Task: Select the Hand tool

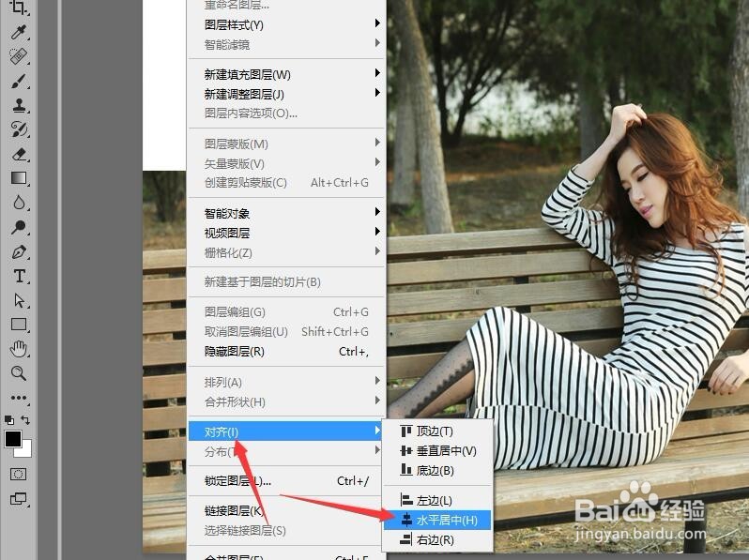Action: point(19,349)
